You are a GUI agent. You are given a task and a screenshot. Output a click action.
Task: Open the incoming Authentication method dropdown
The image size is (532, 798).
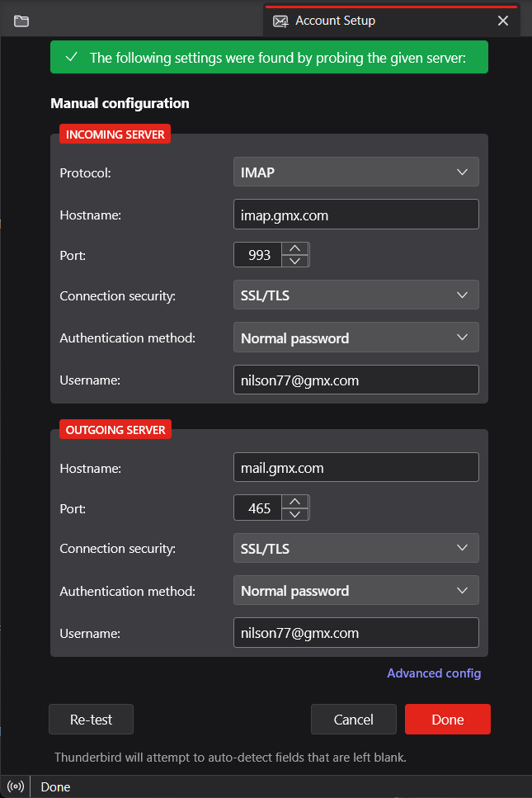pyautogui.click(x=355, y=338)
